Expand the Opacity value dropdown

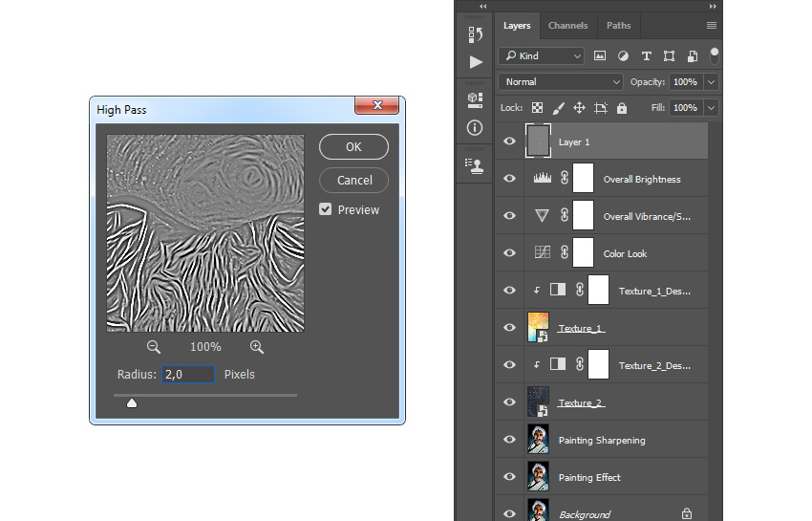tap(712, 82)
